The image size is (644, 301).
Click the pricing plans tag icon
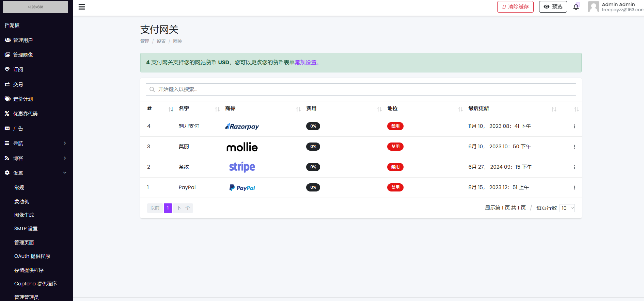(7, 99)
